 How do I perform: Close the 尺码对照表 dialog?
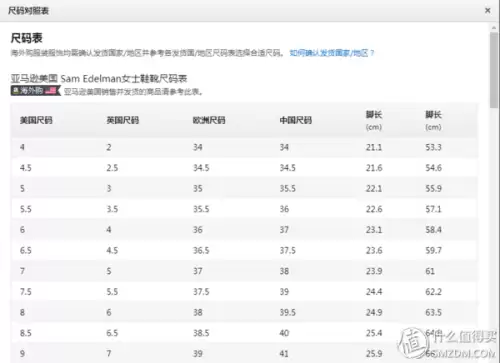[487, 10]
